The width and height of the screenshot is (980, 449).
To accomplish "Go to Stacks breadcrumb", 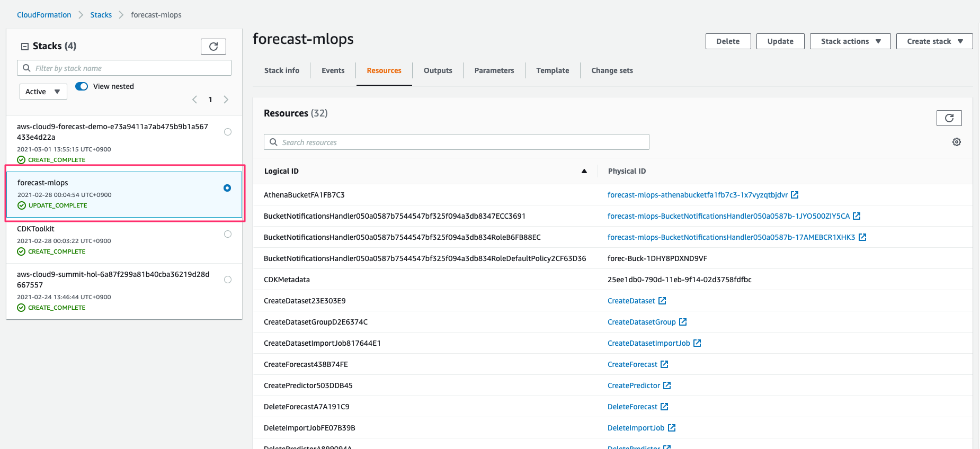I will (101, 15).
